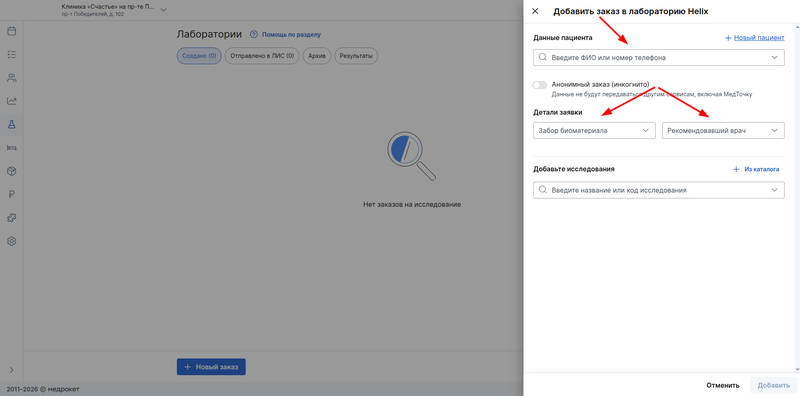Open the laboratory flask icon in sidebar
The image size is (800, 396).
tap(11, 124)
